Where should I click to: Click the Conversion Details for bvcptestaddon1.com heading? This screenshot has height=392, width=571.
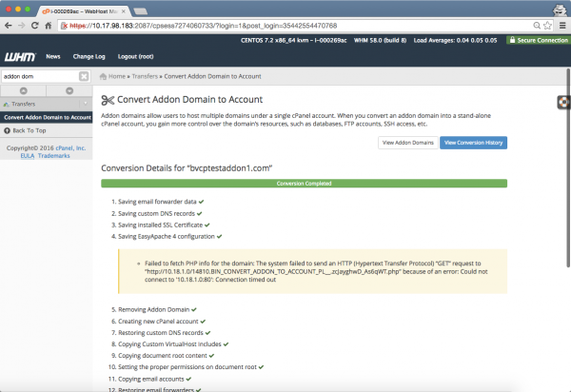(x=187, y=168)
